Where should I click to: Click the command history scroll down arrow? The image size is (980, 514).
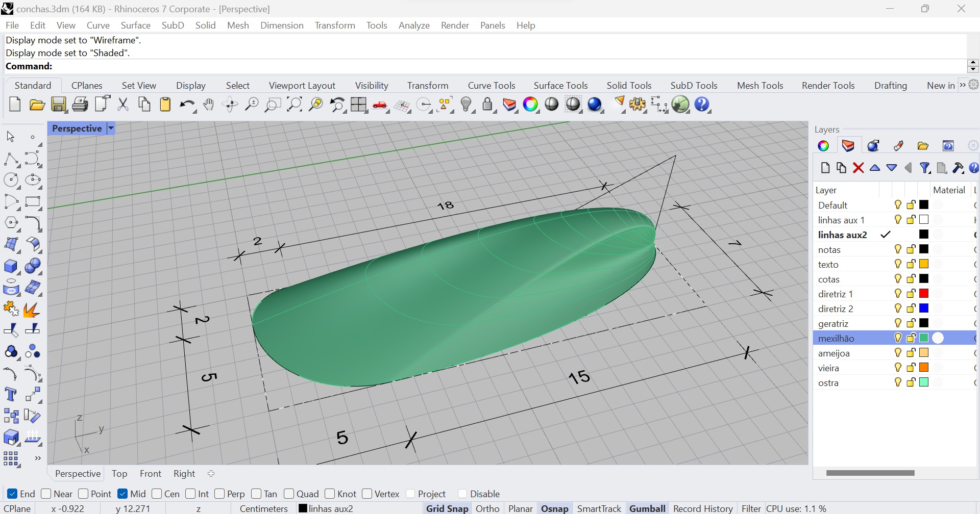coord(972,69)
